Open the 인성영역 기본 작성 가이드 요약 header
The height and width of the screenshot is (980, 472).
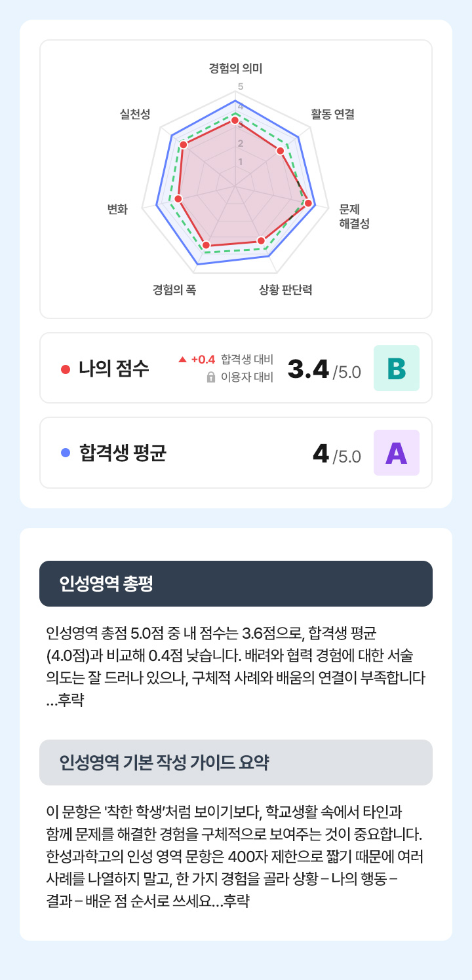coord(236,763)
